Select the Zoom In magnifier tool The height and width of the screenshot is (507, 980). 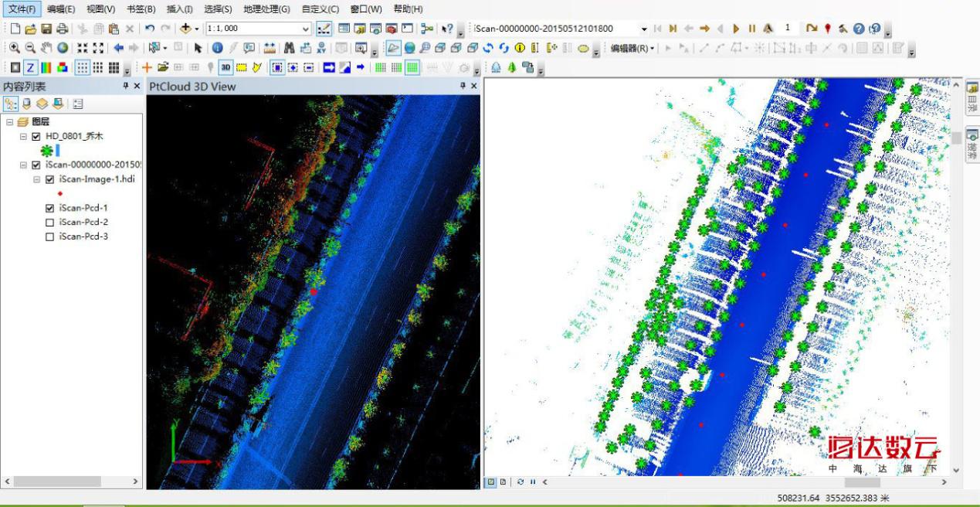tap(15, 48)
